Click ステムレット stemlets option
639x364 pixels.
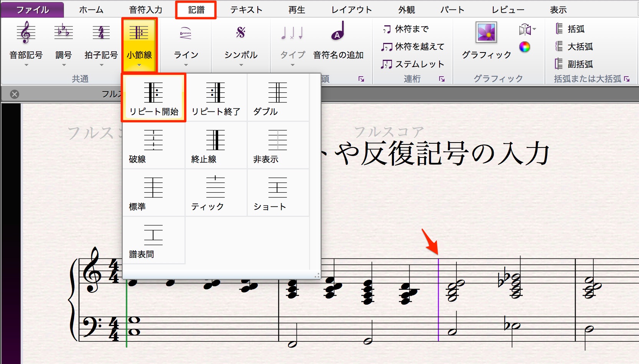pyautogui.click(x=412, y=64)
